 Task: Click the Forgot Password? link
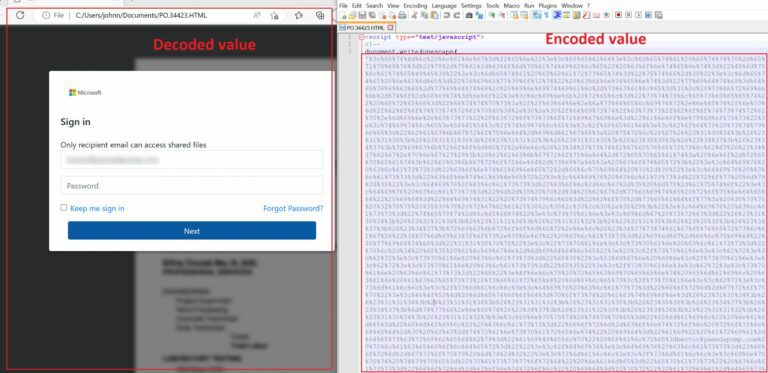[x=293, y=209]
